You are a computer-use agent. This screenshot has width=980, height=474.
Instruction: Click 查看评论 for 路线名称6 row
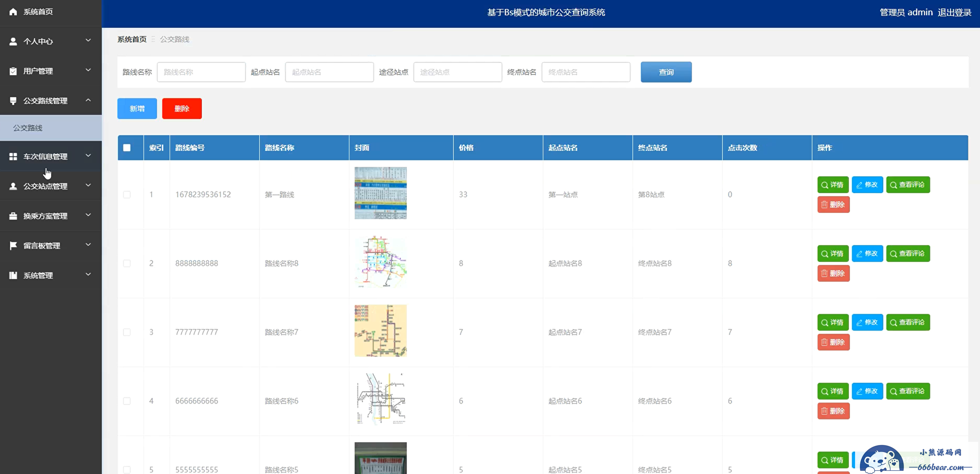coord(908,391)
